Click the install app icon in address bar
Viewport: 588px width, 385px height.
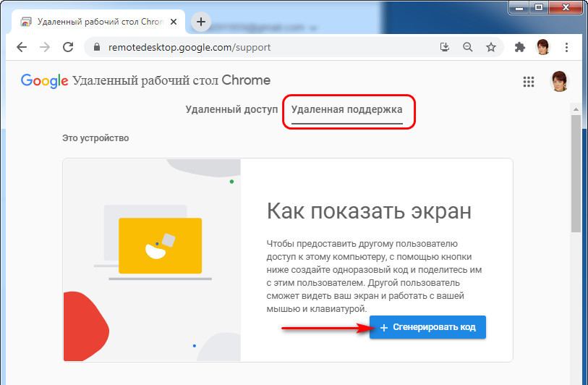445,48
